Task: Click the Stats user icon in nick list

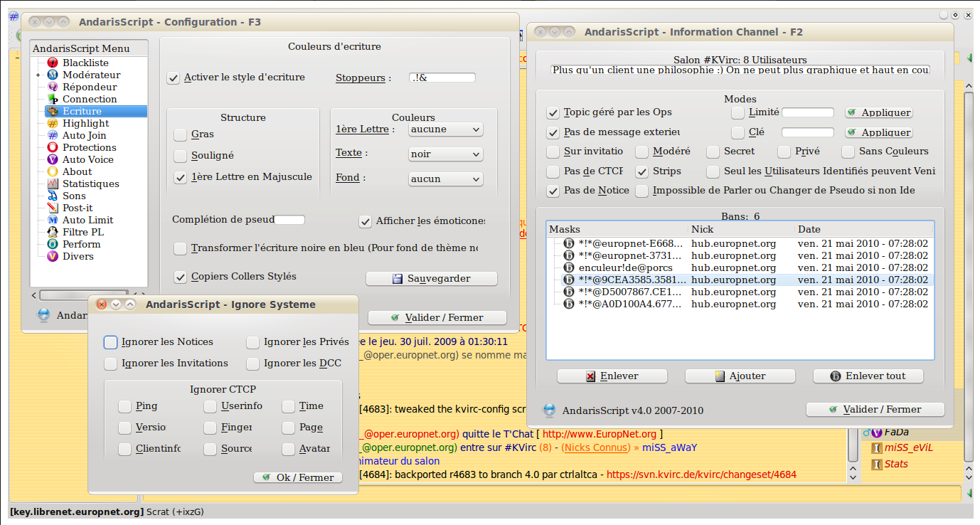Action: [x=877, y=465]
